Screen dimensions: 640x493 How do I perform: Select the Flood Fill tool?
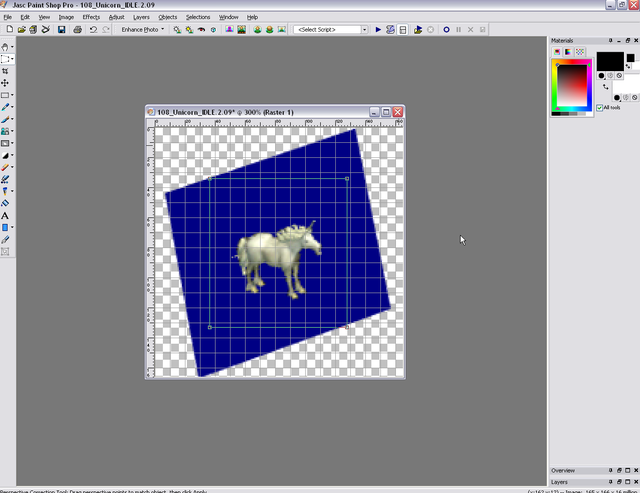click(x=5, y=203)
